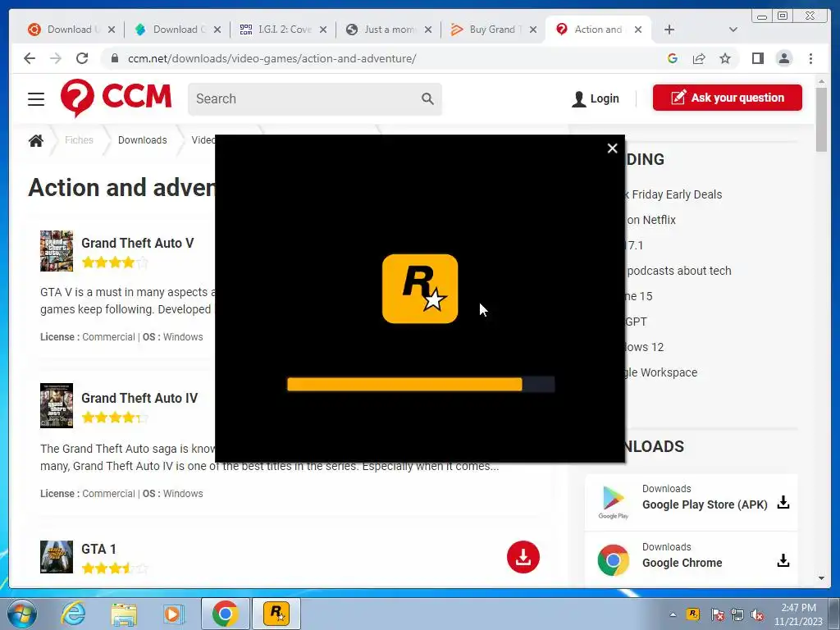
Task: Close the Rockstar launcher splash window
Action: (x=612, y=148)
